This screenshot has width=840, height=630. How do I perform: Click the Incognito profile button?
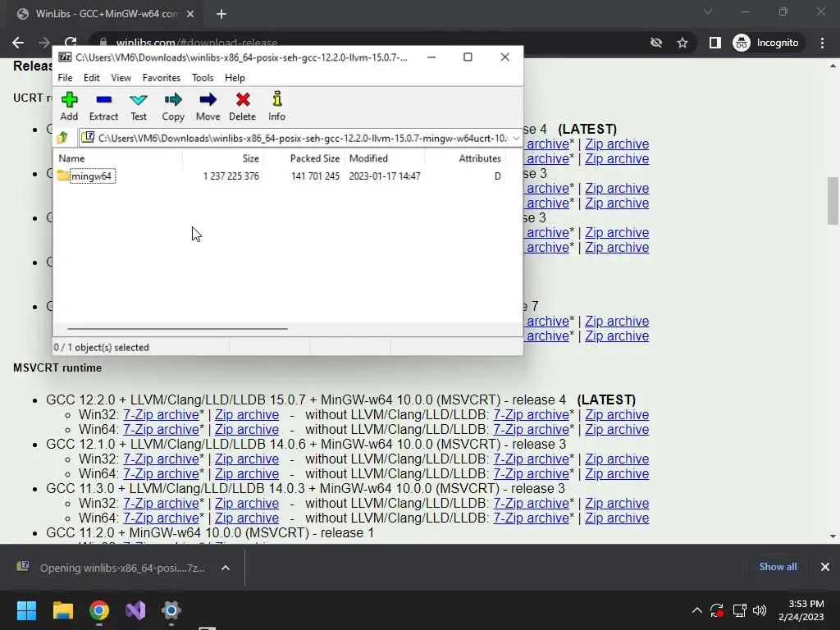766,43
